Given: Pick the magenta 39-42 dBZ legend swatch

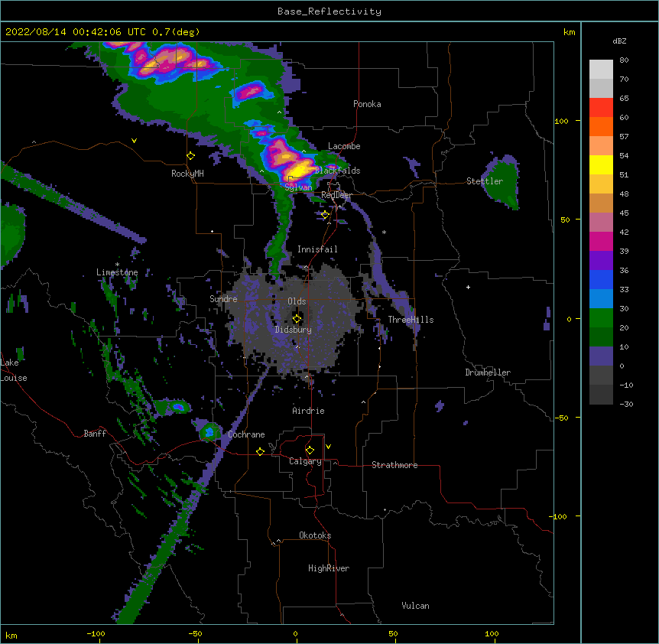Looking at the screenshot, I should click(x=601, y=241).
